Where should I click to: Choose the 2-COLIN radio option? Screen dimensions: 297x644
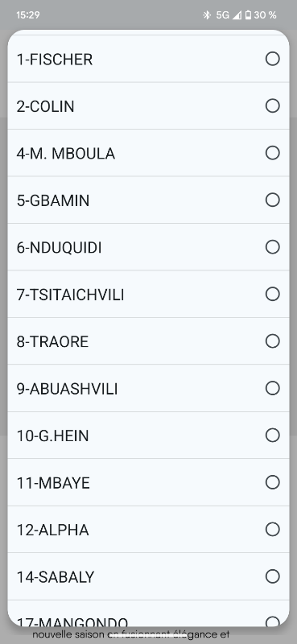click(x=272, y=106)
